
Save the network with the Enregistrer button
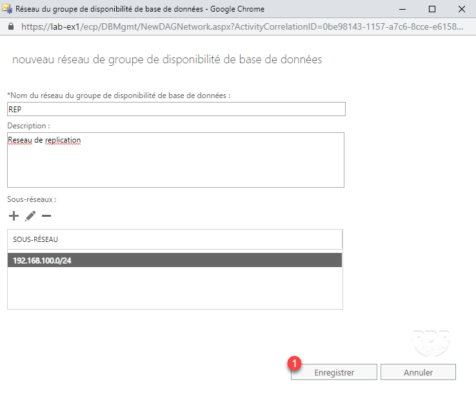point(334,372)
